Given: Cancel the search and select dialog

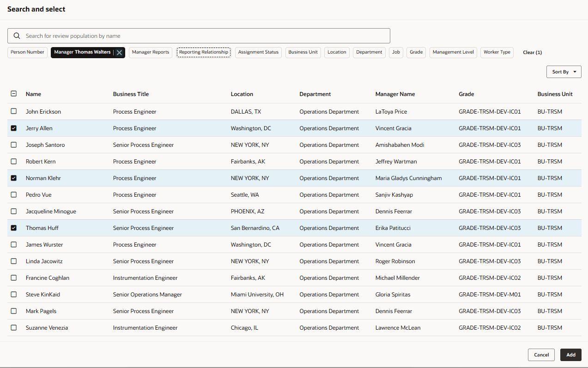Looking at the screenshot, I should (541, 355).
